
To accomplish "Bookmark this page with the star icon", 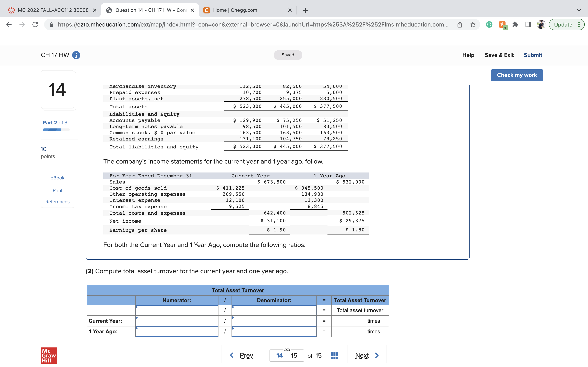I will (473, 24).
